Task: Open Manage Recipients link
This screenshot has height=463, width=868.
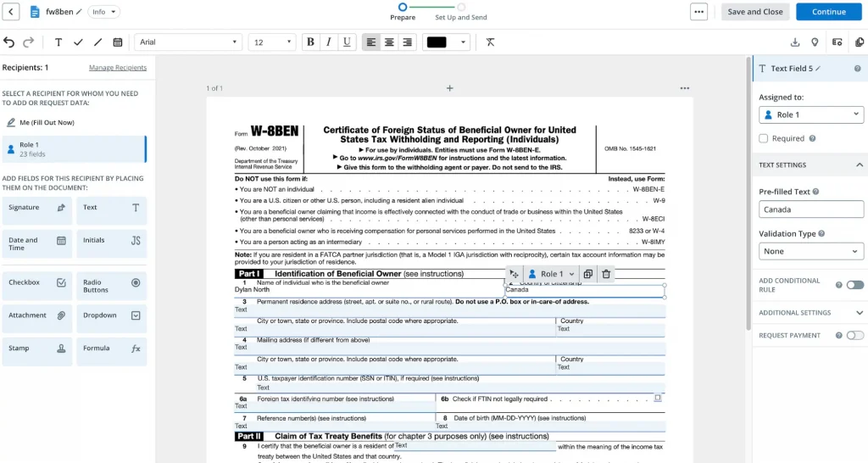Action: [118, 68]
